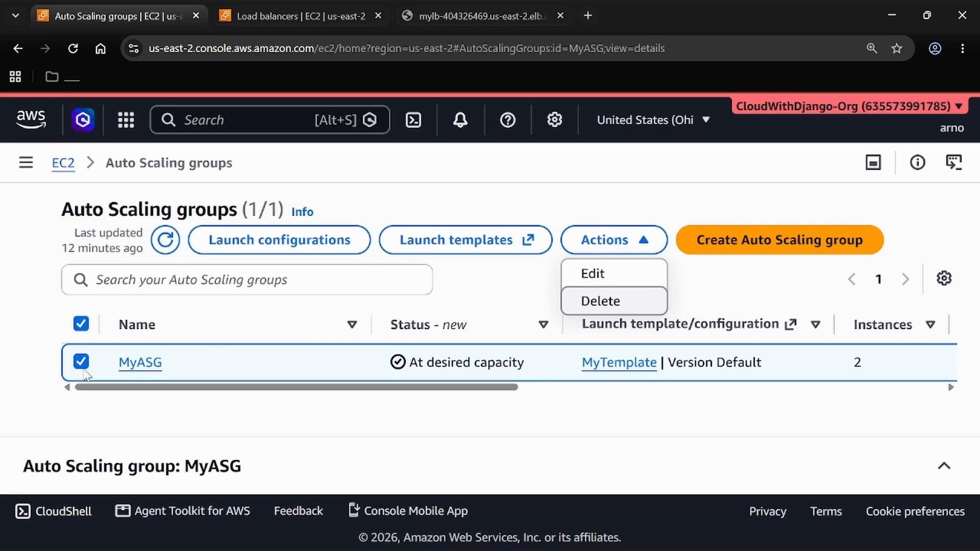Sort by the Instances column arrow
Image resolution: width=980 pixels, height=551 pixels.
pos(930,324)
